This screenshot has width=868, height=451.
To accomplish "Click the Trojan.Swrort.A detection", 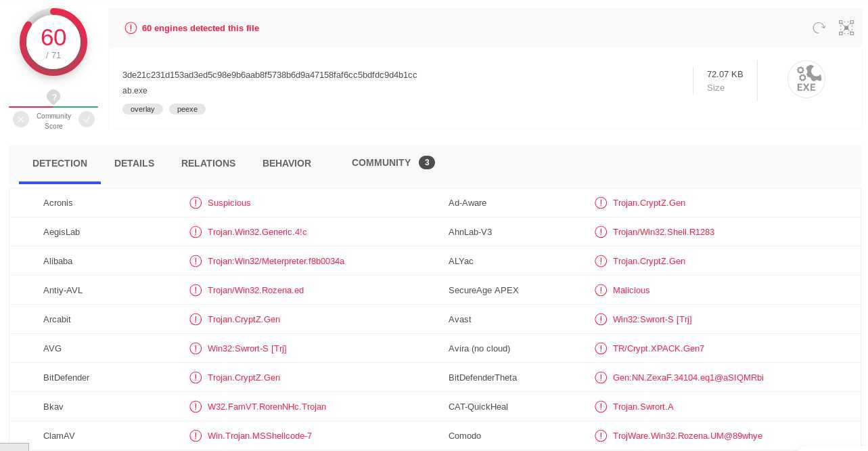I will pos(643,407).
